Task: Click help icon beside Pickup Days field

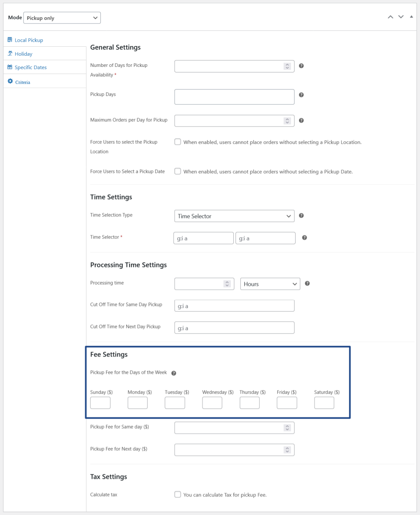Action: pos(301,95)
